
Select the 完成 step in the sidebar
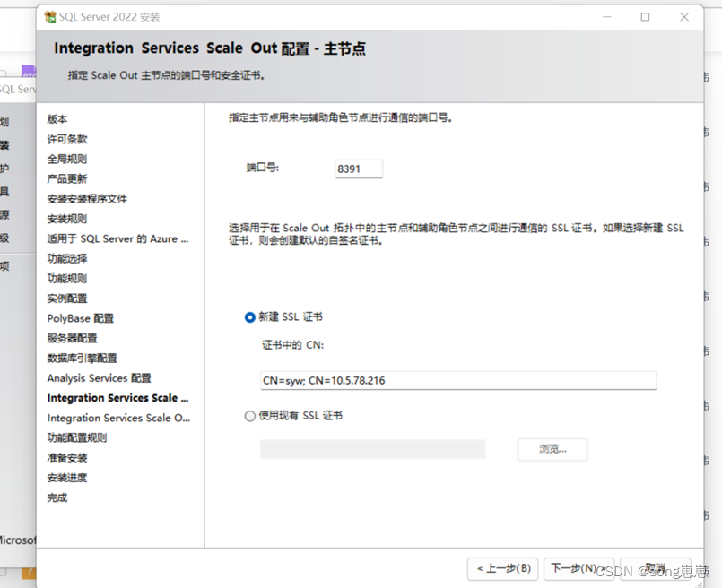[57, 497]
